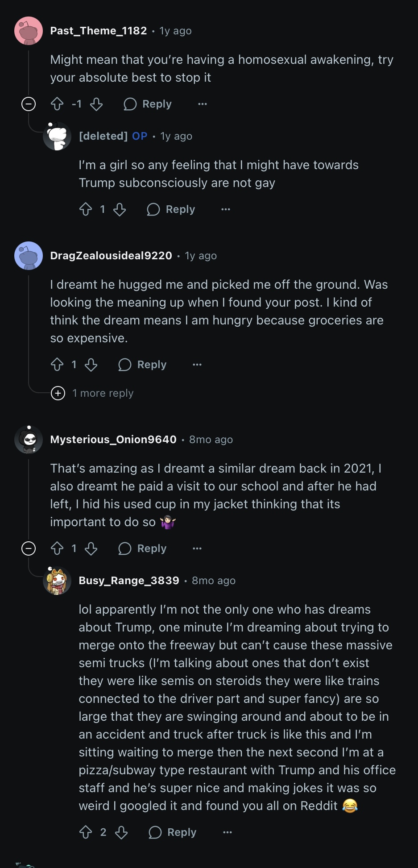Open DragZealousideal9220's user profile
This screenshot has height=868, width=418.
tap(111, 256)
